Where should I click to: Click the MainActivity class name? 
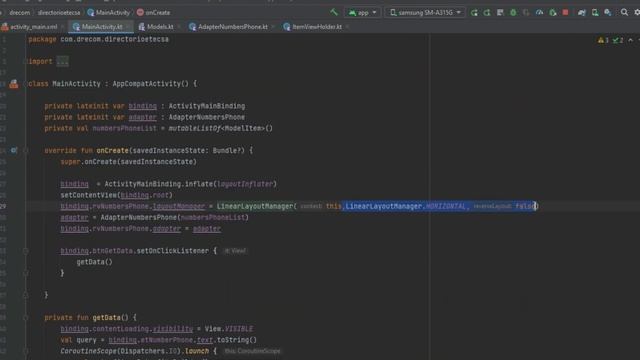(x=76, y=84)
